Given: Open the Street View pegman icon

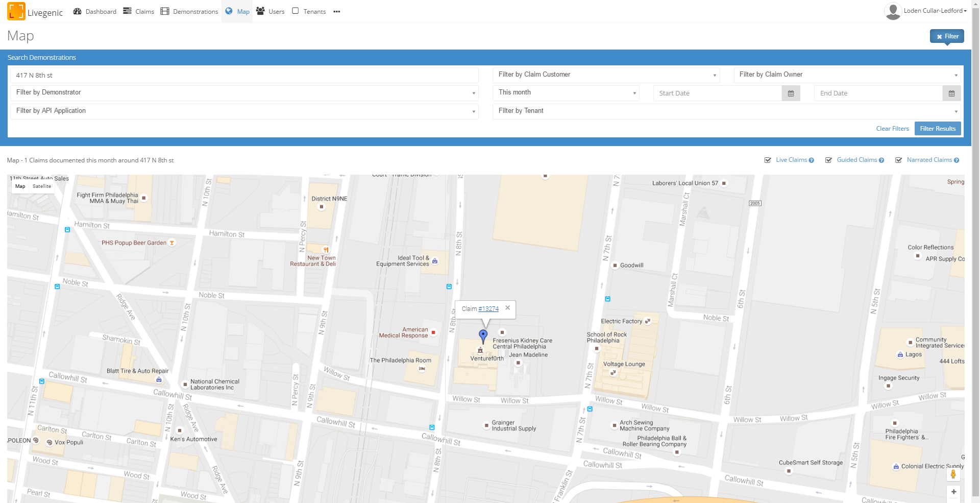Looking at the screenshot, I should coord(953,474).
